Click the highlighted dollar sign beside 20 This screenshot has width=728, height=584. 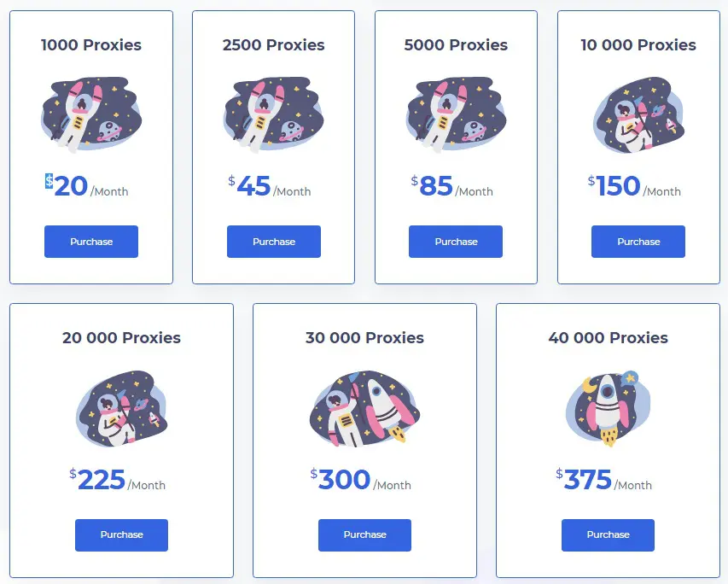50,181
